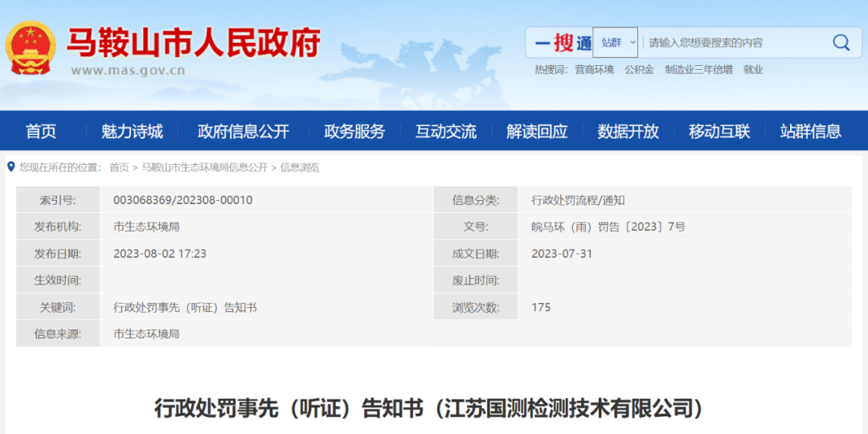
Task: Select 市生态环境局 in 发布机构 row
Action: 146,227
